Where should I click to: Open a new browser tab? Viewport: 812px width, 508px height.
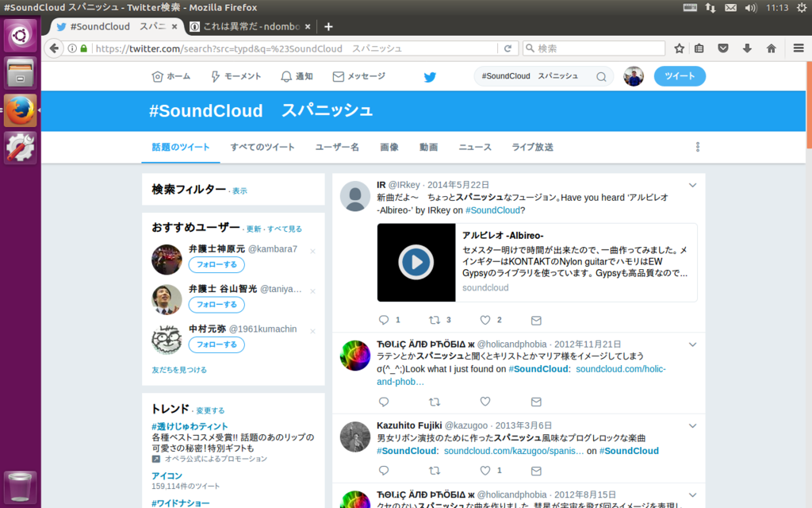coord(328,26)
